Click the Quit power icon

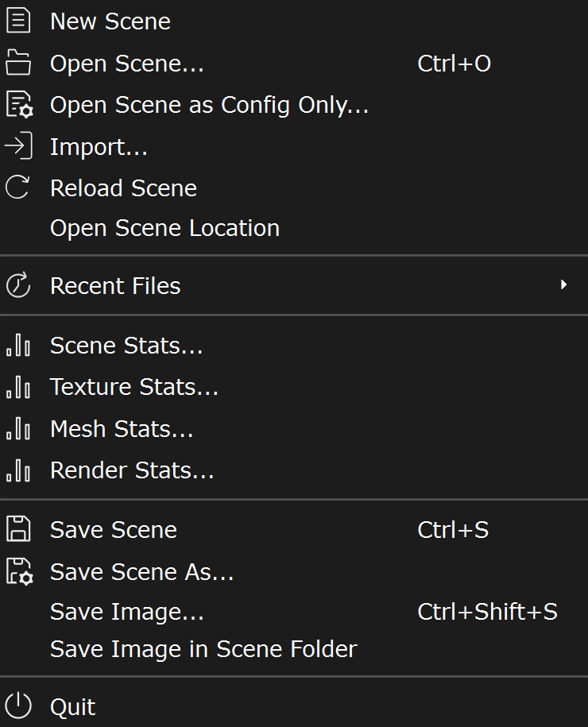[18, 706]
